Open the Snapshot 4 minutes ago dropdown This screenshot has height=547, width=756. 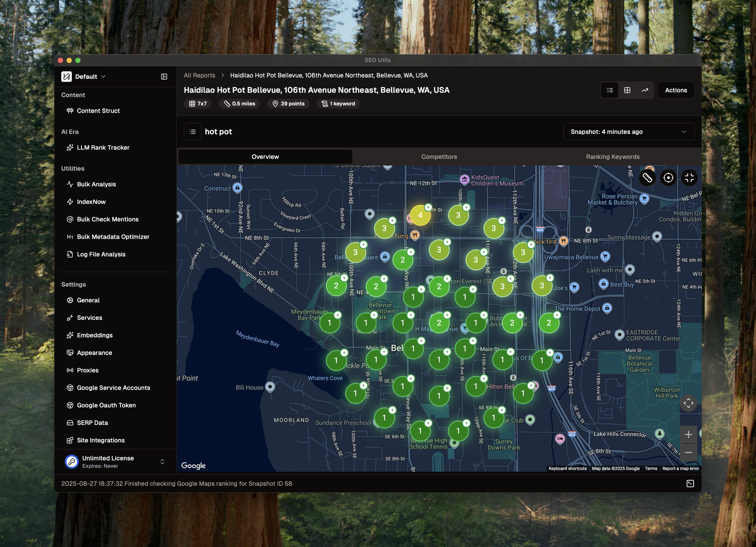pos(629,132)
